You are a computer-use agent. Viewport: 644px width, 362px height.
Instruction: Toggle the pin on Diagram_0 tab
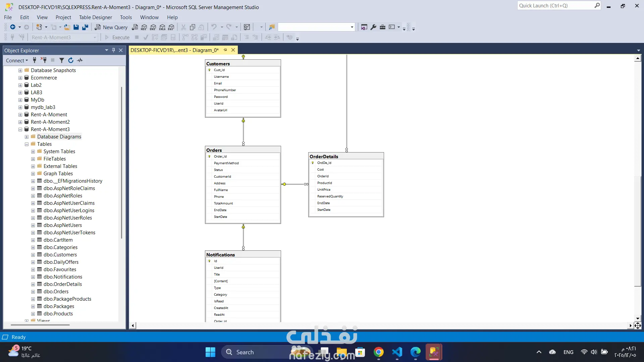click(x=225, y=50)
